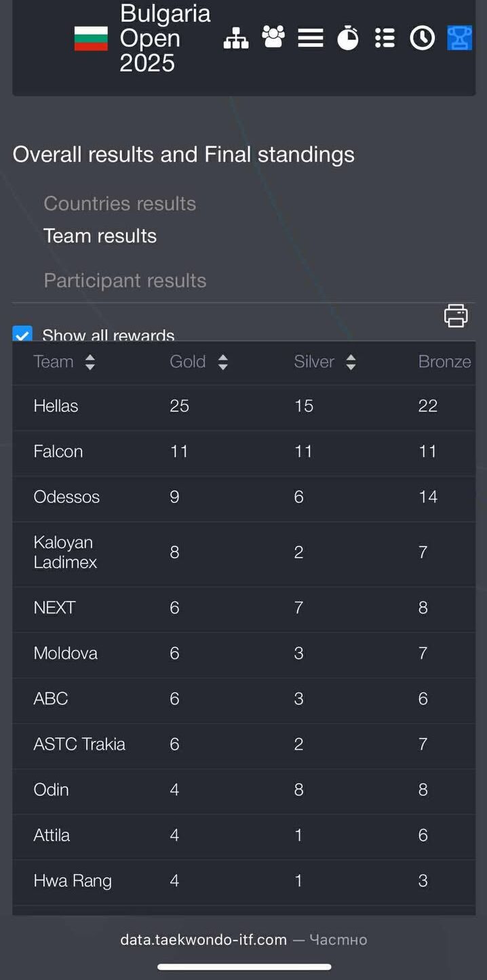Screen dimensions: 487x980
Task: Switch to Countries results tab
Action: click(119, 203)
